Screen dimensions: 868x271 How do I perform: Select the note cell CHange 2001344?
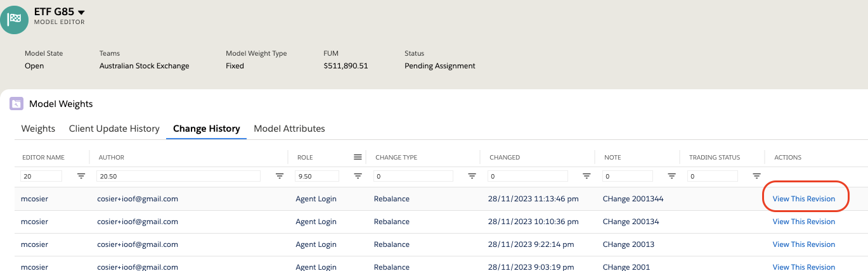tap(633, 199)
